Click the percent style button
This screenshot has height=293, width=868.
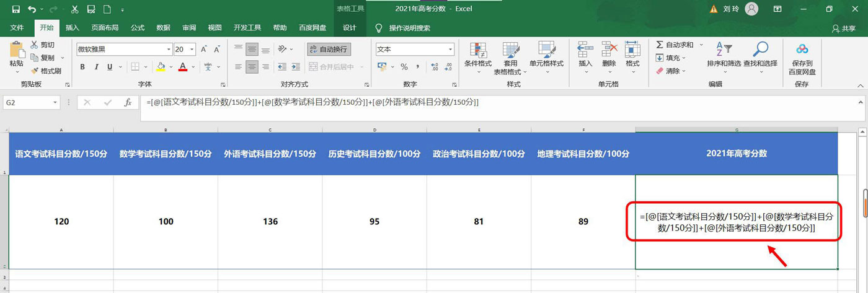[x=404, y=67]
